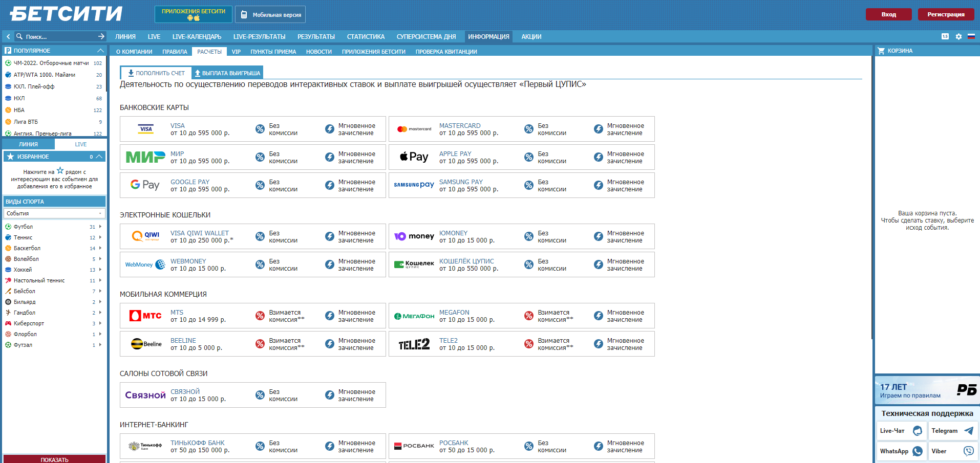Click the TELE2 logo
Screen dimensions: 980x463
tap(414, 344)
